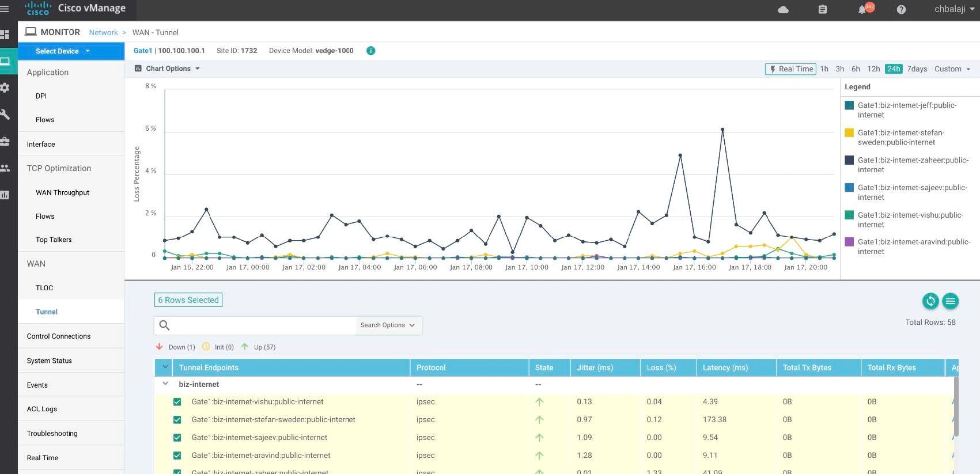Expand Select Device dropdown
980x474 pixels.
[x=71, y=51]
